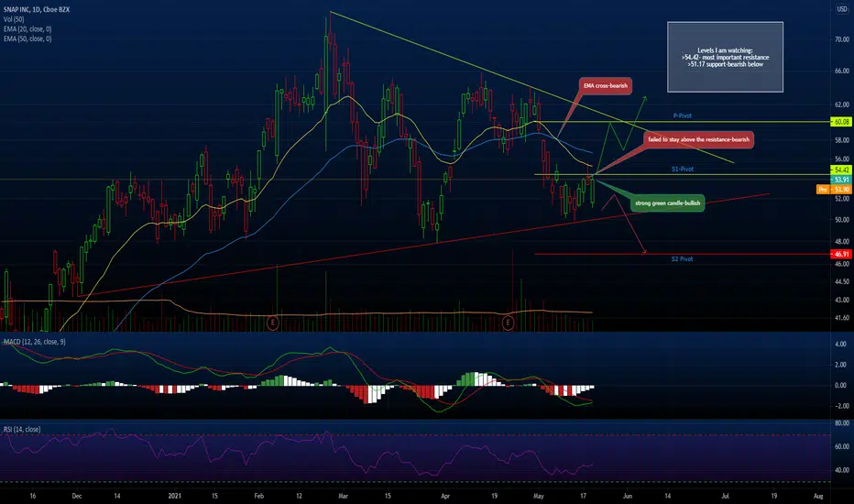This screenshot has height=504, width=854.
Task: Click the May date axis label
Action: (x=539, y=496)
